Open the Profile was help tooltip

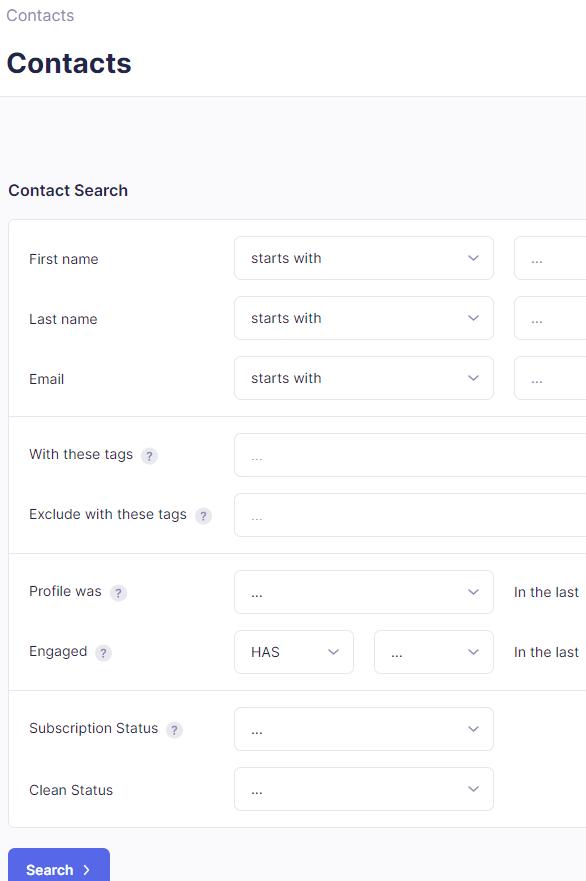pyautogui.click(x=118, y=592)
